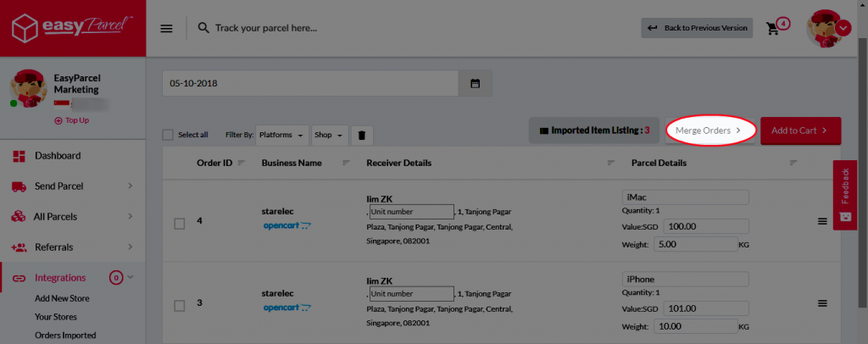Open row menu for order 4

tap(822, 221)
